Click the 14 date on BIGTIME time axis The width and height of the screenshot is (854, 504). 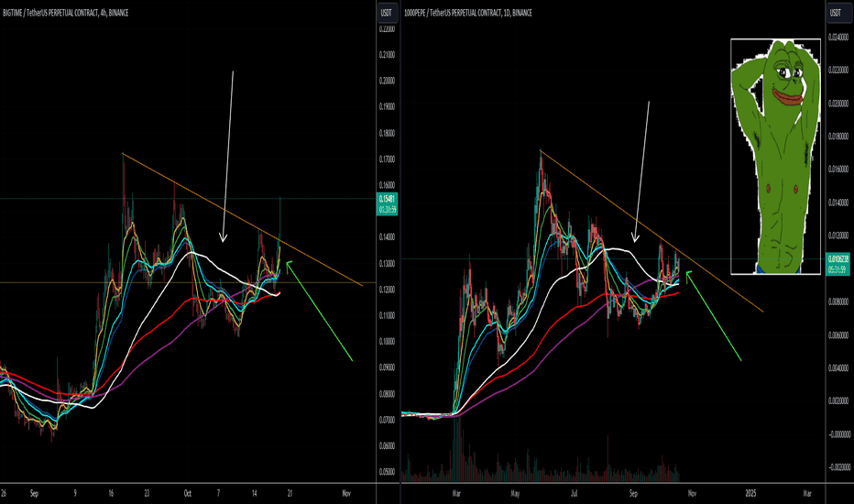[255, 494]
